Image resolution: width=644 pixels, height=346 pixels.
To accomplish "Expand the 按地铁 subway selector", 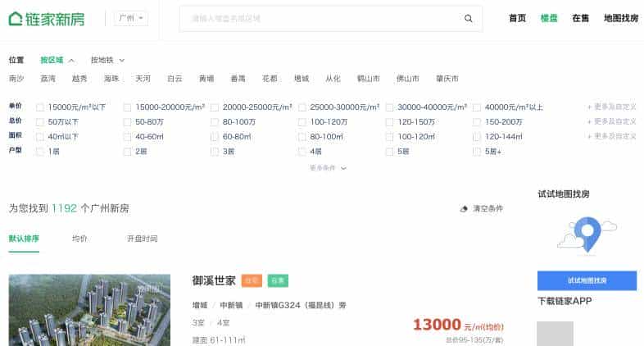I will [107, 60].
